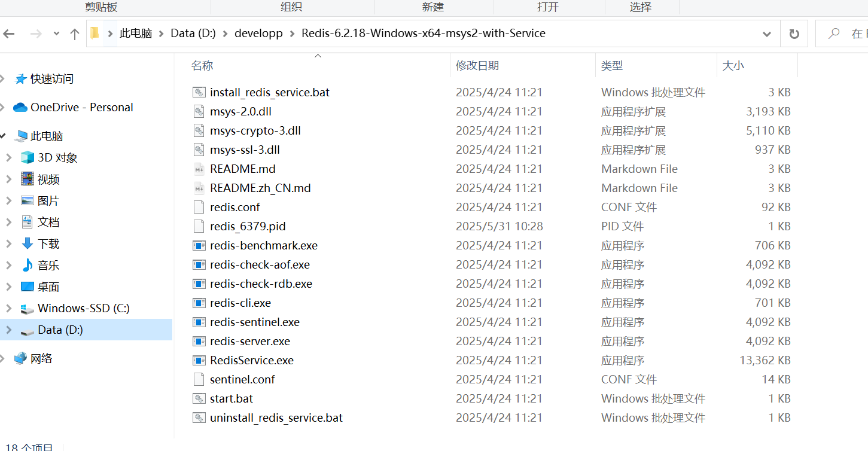Sort files by 大小 column header
Image resolution: width=868 pixels, height=451 pixels.
[733, 66]
